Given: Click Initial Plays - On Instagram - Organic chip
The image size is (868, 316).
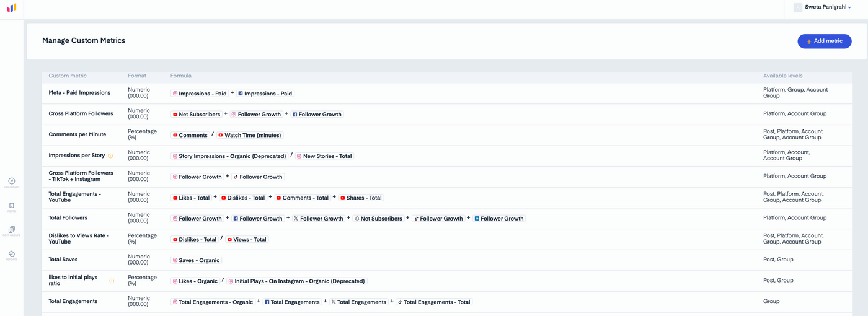Looking at the screenshot, I should pyautogui.click(x=297, y=281).
